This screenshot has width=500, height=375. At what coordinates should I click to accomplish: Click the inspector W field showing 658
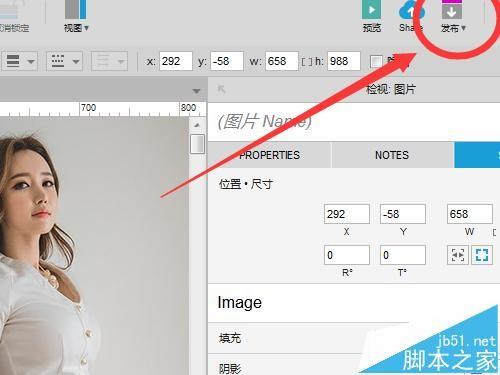tap(470, 214)
